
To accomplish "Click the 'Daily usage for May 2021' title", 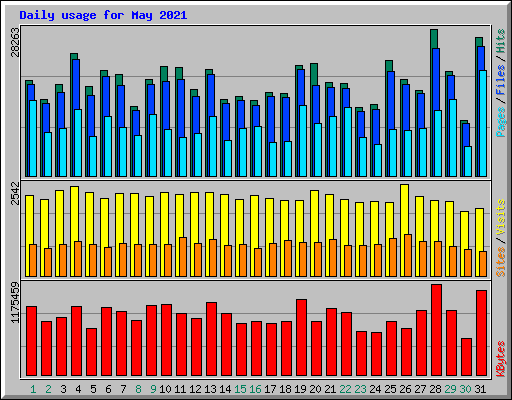I will click(x=103, y=15).
